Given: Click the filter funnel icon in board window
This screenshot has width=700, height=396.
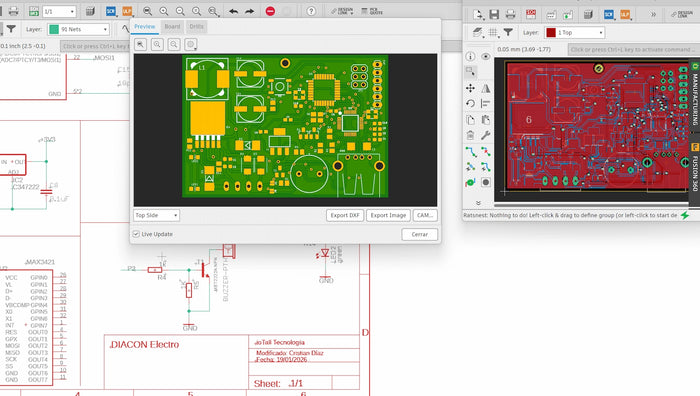Looking at the screenshot, I should coord(508,32).
